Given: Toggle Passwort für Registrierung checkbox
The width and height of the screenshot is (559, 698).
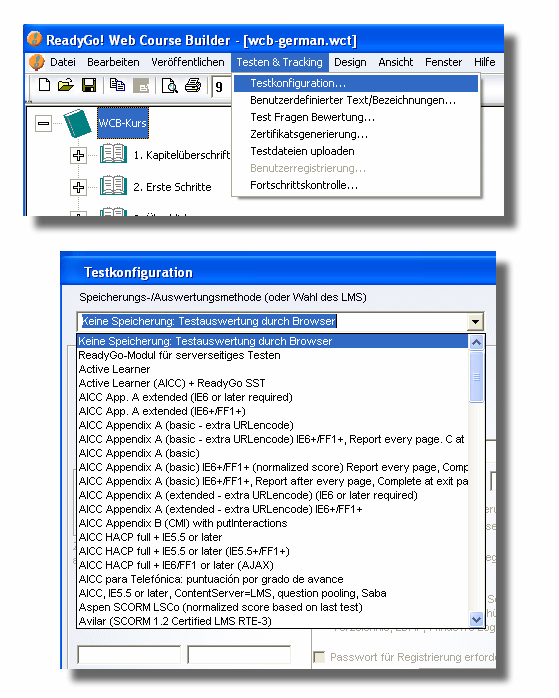Looking at the screenshot, I should tap(319, 657).
